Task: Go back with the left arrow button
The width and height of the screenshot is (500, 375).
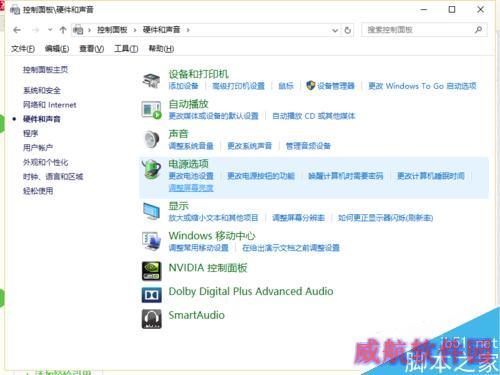Action: coord(17,30)
